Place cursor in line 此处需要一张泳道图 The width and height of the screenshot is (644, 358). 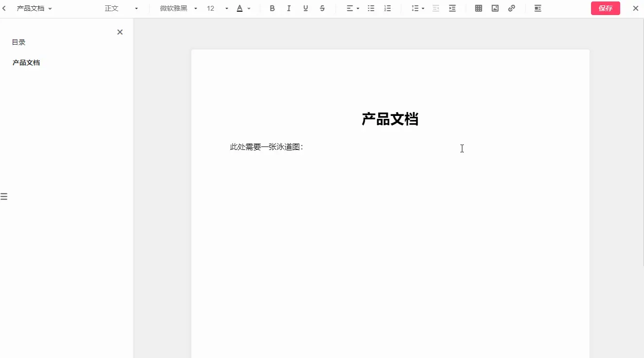coord(267,147)
